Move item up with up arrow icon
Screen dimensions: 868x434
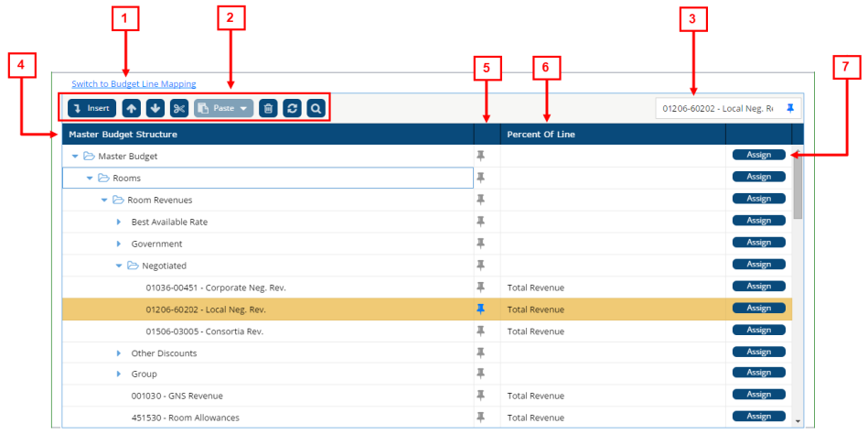(x=131, y=108)
